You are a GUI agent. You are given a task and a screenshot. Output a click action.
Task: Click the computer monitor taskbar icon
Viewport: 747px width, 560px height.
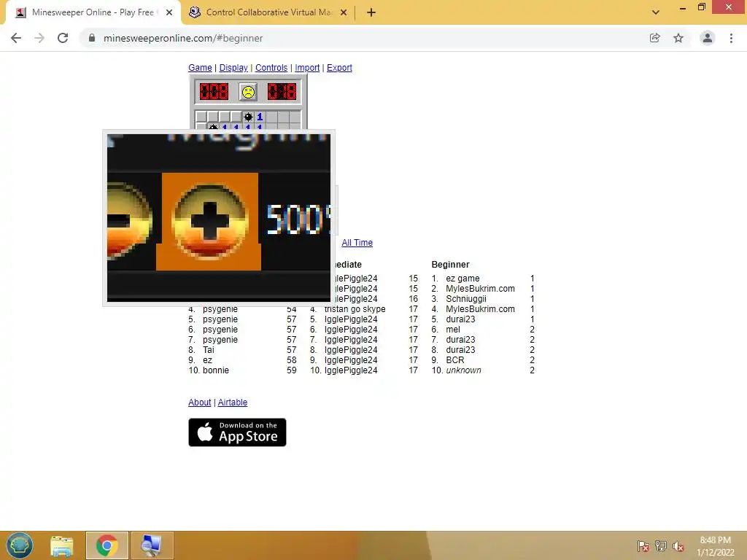click(x=152, y=545)
